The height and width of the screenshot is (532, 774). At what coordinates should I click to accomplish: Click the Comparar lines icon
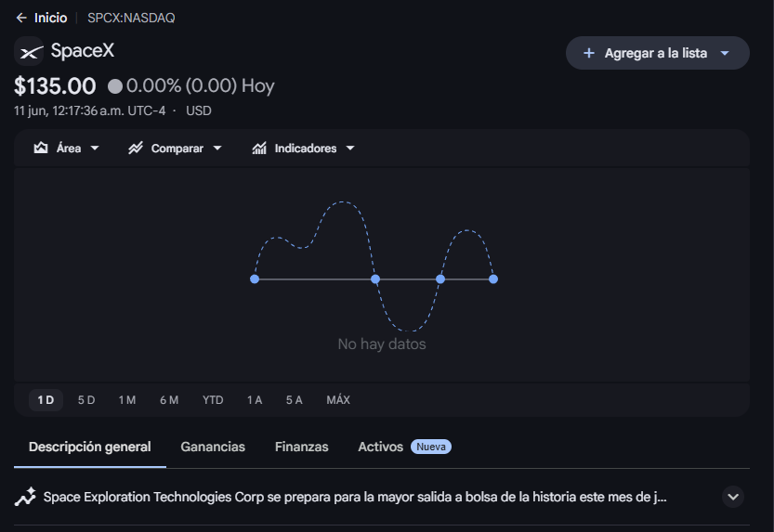(136, 148)
